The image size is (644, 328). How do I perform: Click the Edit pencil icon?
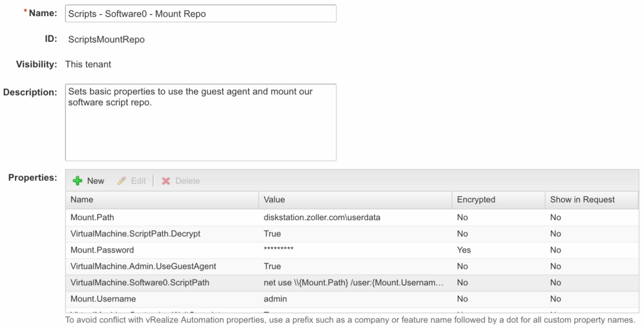pos(121,181)
